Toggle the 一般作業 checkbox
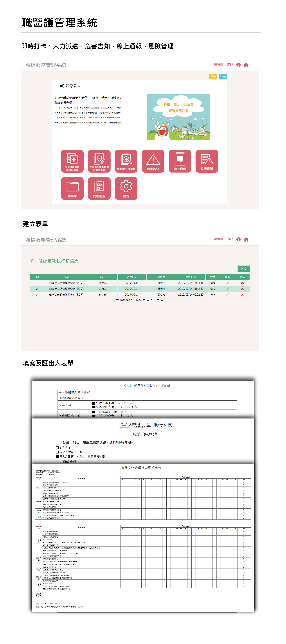 pos(93,412)
